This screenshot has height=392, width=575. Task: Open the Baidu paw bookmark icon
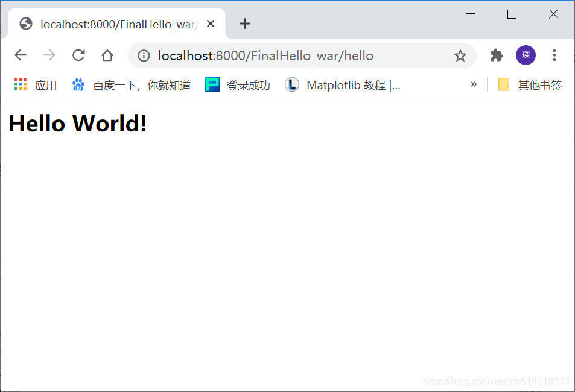[x=78, y=84]
